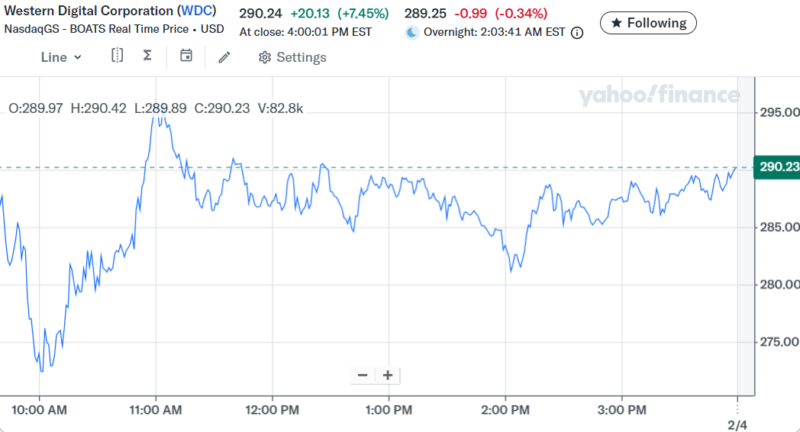Click the comparison icon in the toolbar
Screen dimensions: 800x432
(117, 56)
